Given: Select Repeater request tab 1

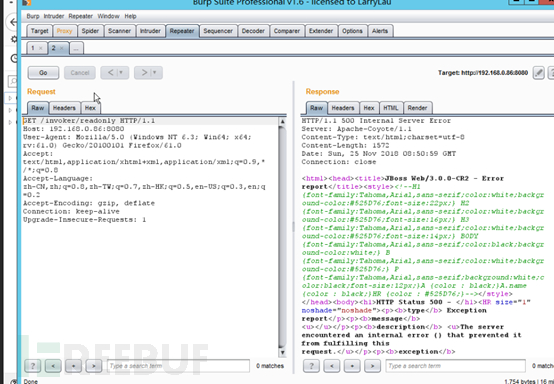Looking at the screenshot, I should click(x=33, y=48).
